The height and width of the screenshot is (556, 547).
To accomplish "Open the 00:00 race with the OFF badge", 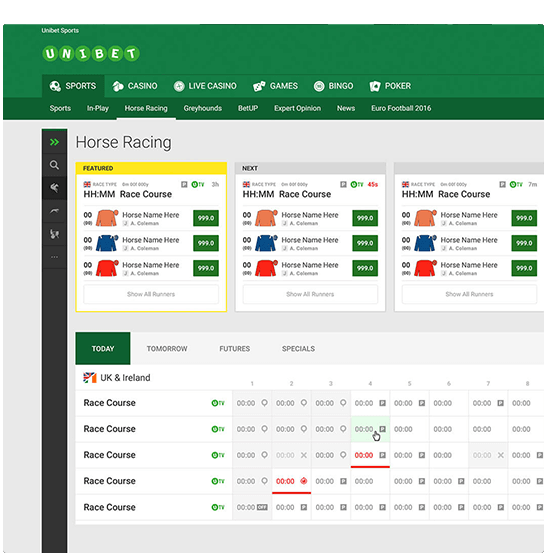I will tap(252, 507).
